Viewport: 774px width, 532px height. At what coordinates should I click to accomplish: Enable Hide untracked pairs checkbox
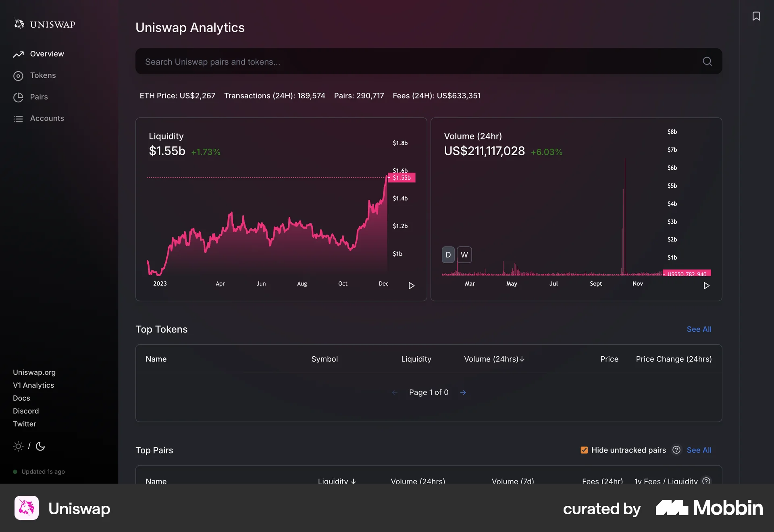583,450
